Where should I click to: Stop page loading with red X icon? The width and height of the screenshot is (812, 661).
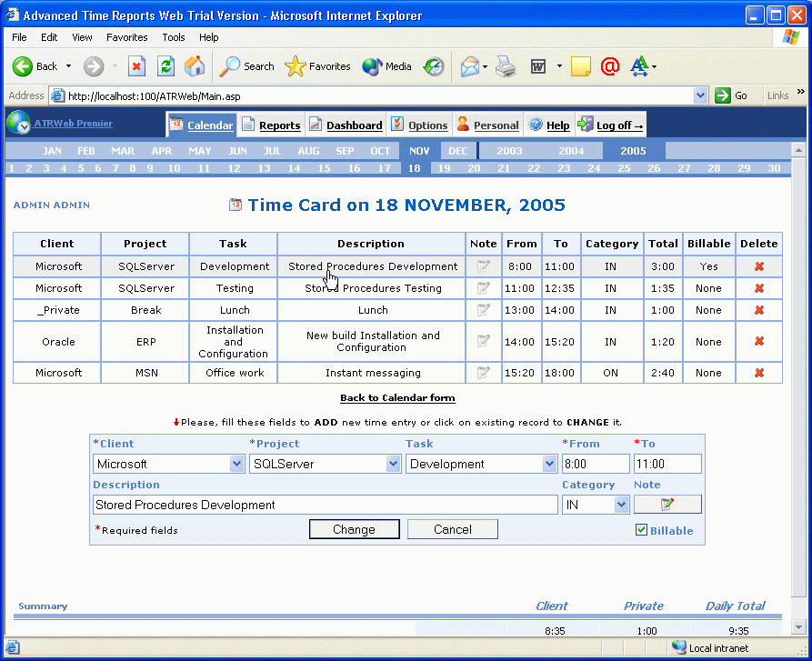136,66
